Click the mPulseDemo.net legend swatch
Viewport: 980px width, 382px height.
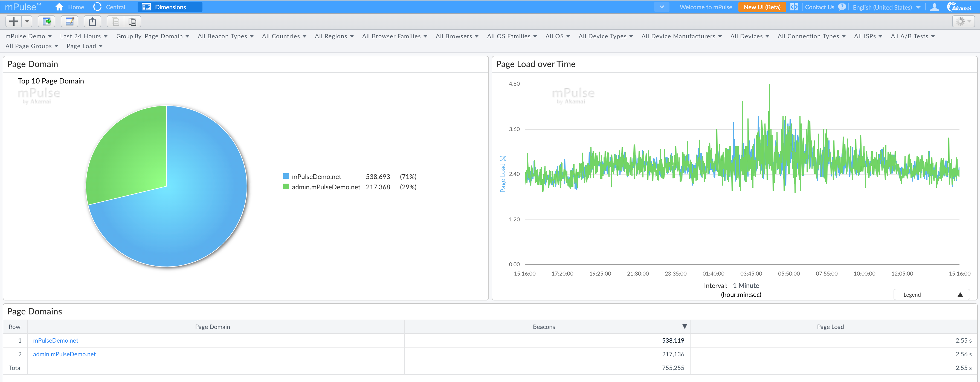pyautogui.click(x=285, y=176)
